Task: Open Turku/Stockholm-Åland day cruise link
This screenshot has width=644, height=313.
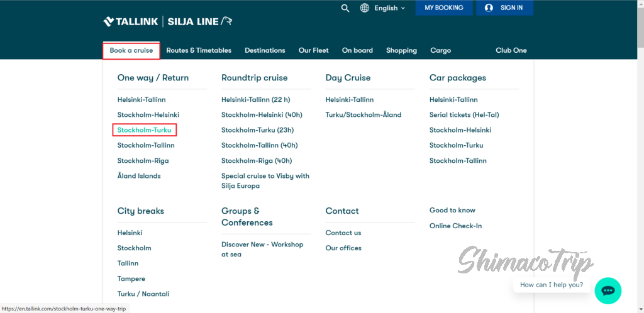Action: click(363, 115)
